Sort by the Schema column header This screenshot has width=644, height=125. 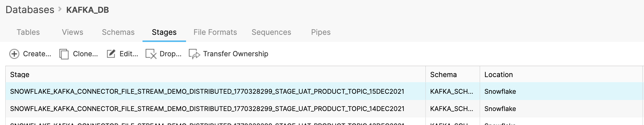[x=443, y=75]
